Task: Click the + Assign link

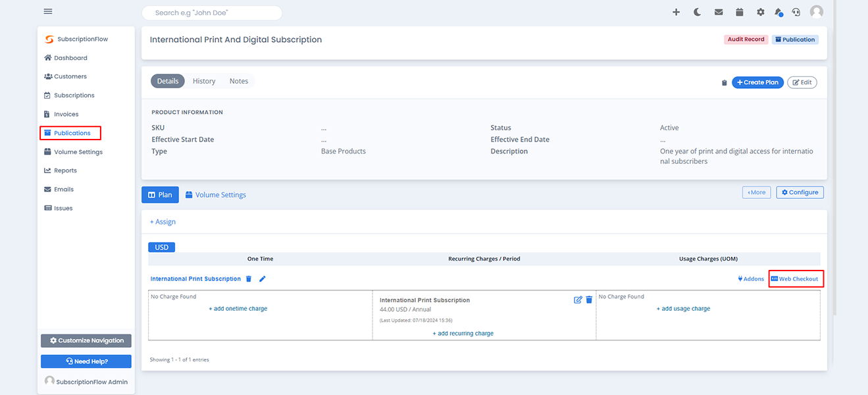Action: point(163,222)
